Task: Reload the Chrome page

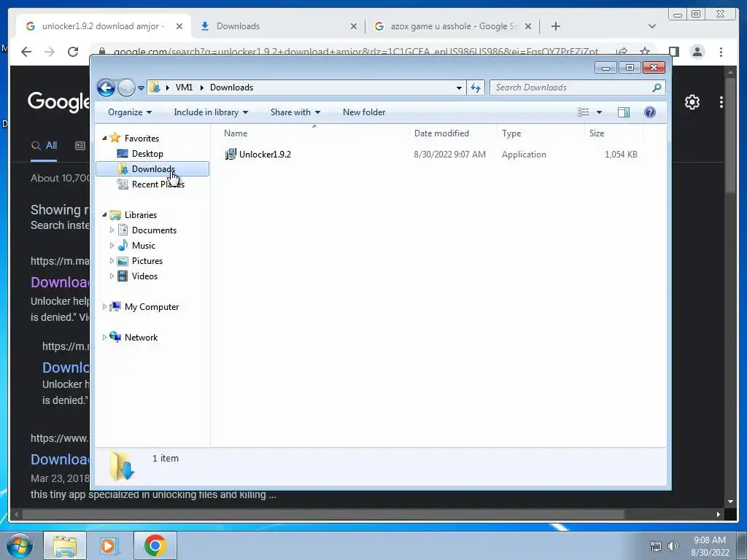Action: pyautogui.click(x=73, y=52)
